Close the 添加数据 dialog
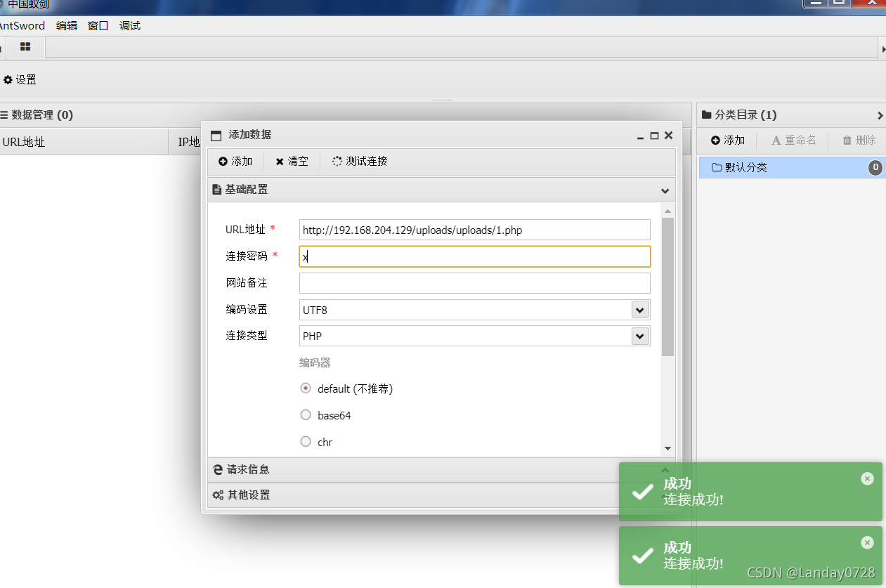The width and height of the screenshot is (886, 588). coord(668,136)
